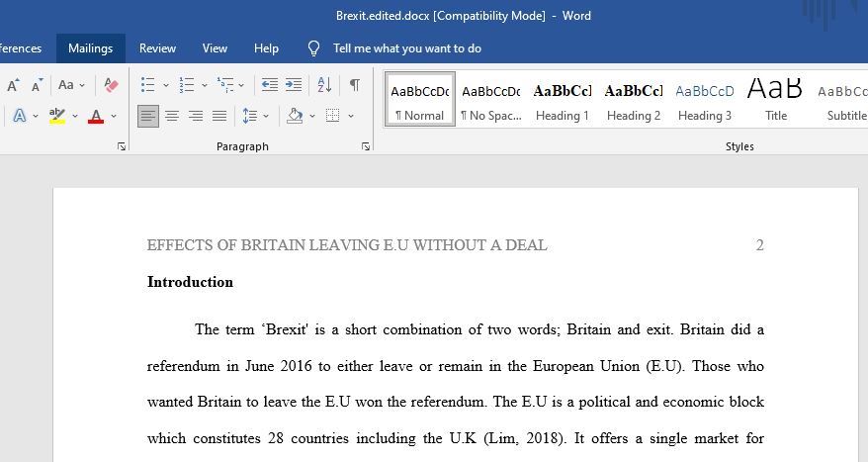Apply borders to selection
The width and height of the screenshot is (868, 462).
[x=333, y=116]
